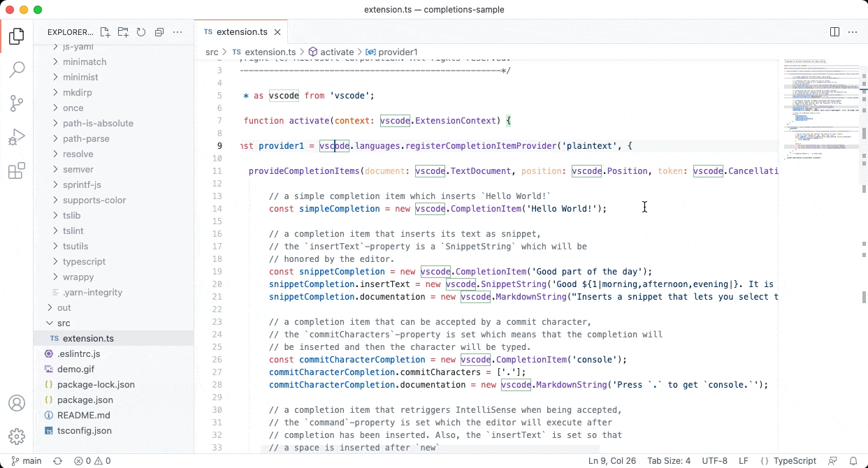Open the Search view
The image size is (868, 468).
click(17, 69)
